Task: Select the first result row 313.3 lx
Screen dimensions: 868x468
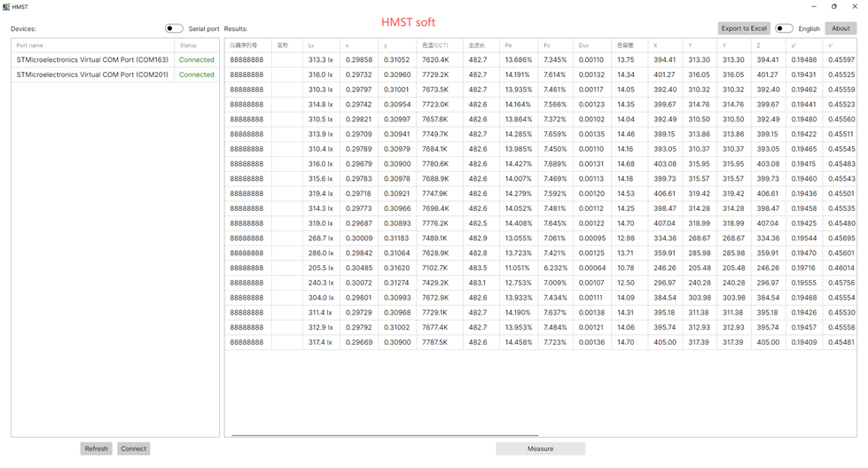Action: click(320, 60)
